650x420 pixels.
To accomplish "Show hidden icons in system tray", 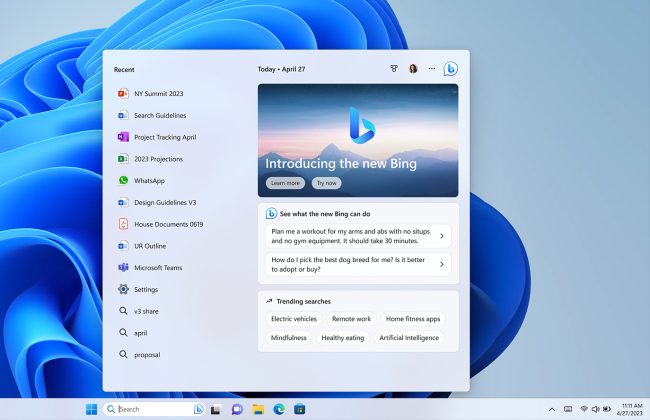I will (552, 410).
